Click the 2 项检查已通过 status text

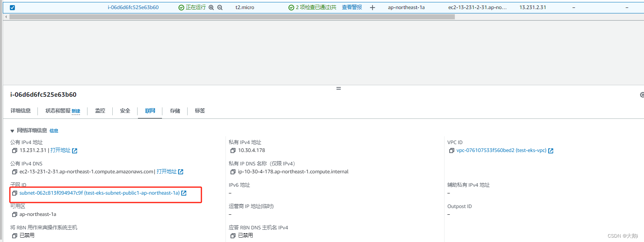(x=316, y=8)
